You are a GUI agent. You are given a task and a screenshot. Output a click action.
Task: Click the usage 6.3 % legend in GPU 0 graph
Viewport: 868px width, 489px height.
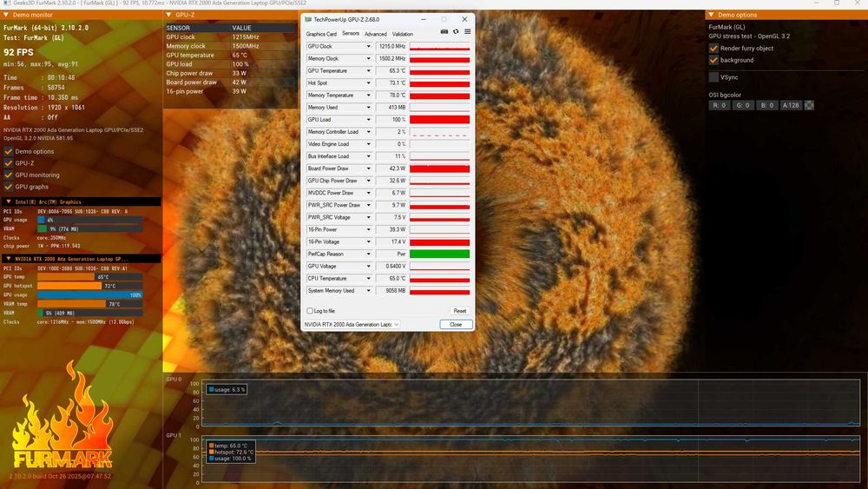coord(227,390)
